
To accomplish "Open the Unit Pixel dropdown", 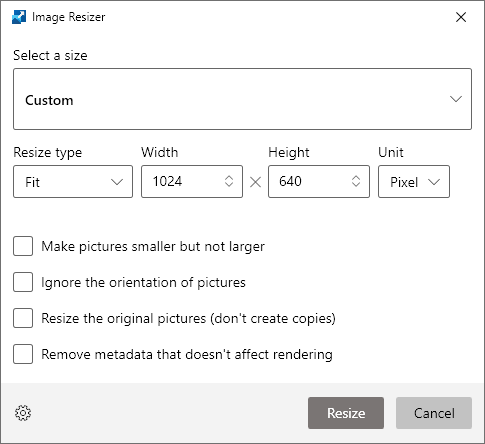I will [414, 182].
